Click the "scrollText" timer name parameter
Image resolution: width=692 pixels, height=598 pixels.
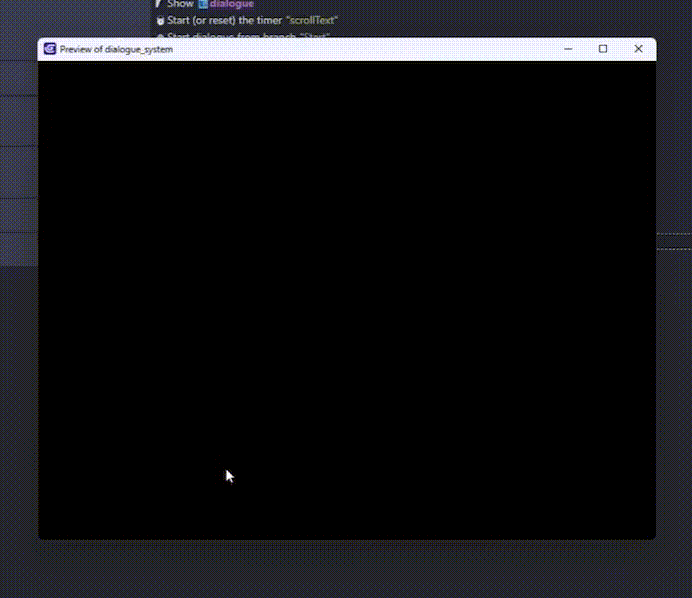pyautogui.click(x=312, y=20)
